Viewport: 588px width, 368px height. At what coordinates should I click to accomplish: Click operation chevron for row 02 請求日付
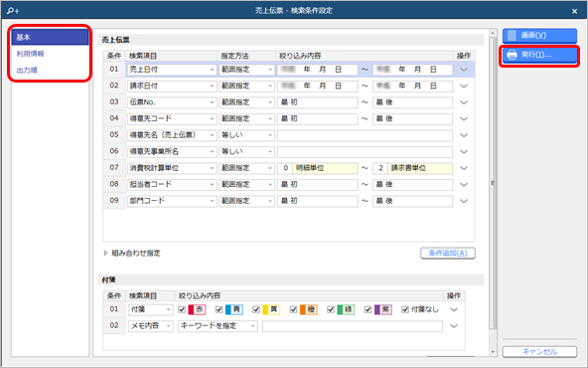coord(464,87)
